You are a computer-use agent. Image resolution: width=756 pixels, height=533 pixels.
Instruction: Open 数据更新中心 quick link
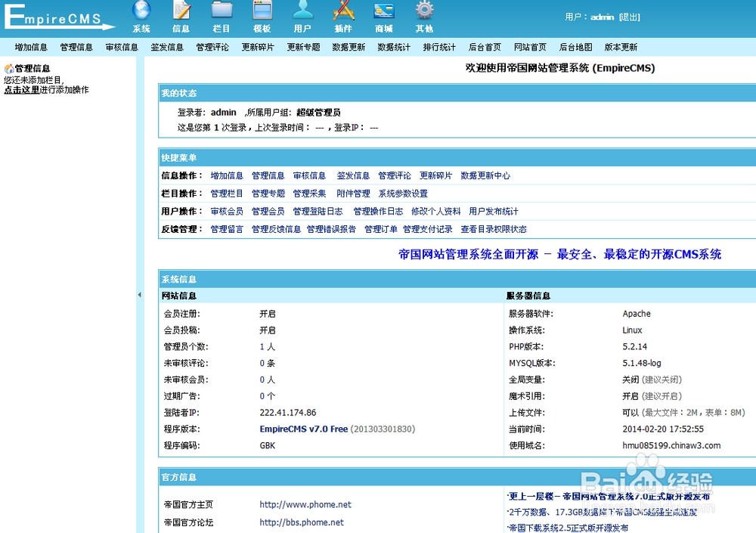pos(485,175)
